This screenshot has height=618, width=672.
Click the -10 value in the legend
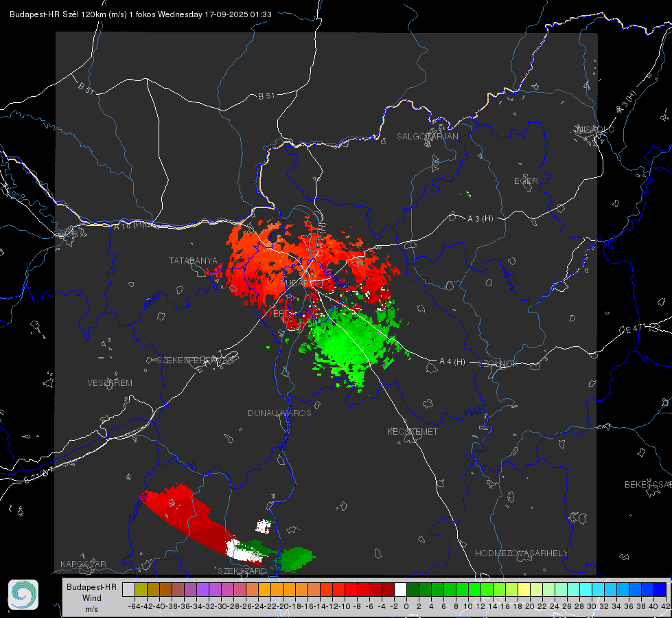click(x=345, y=606)
